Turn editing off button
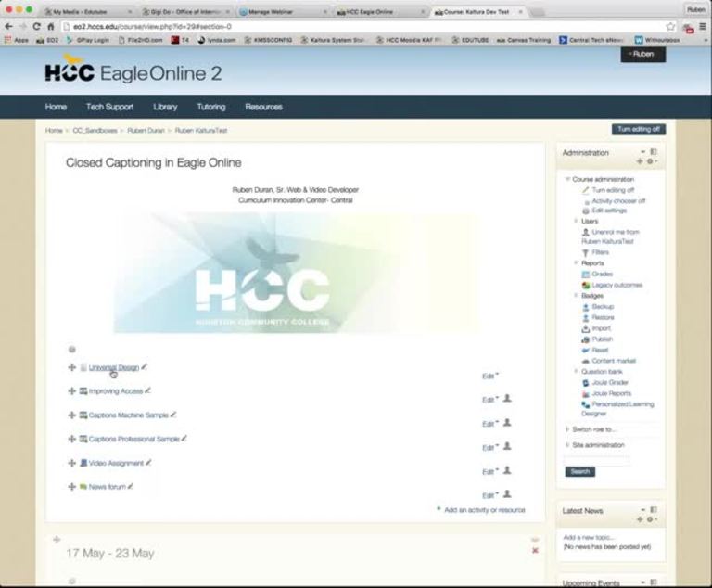Screen dimensions: 712x588 click(639, 130)
